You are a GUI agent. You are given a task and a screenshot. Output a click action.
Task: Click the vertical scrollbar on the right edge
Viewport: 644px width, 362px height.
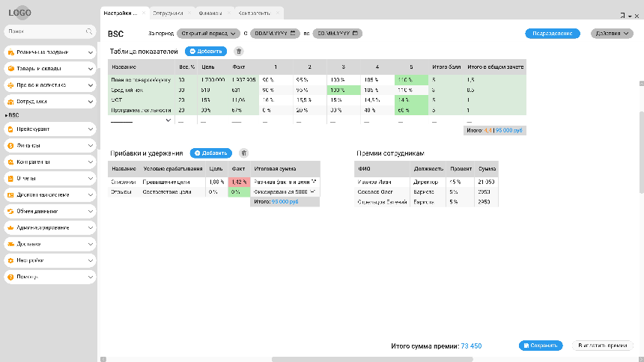pyautogui.click(x=642, y=152)
